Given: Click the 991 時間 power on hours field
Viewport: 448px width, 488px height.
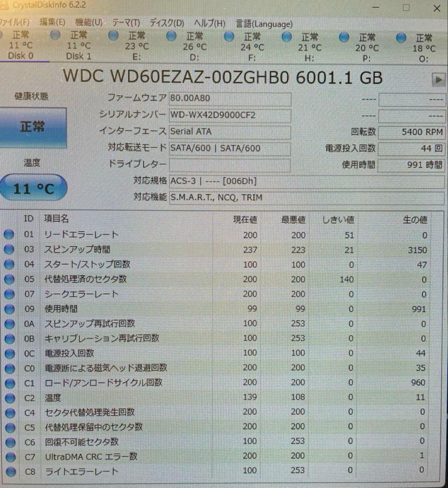Looking at the screenshot, I should [411, 165].
